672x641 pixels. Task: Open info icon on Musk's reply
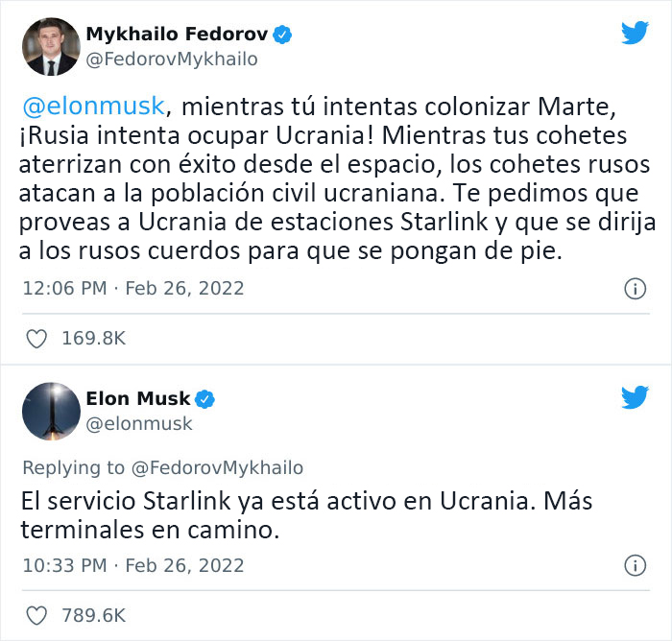point(635,564)
